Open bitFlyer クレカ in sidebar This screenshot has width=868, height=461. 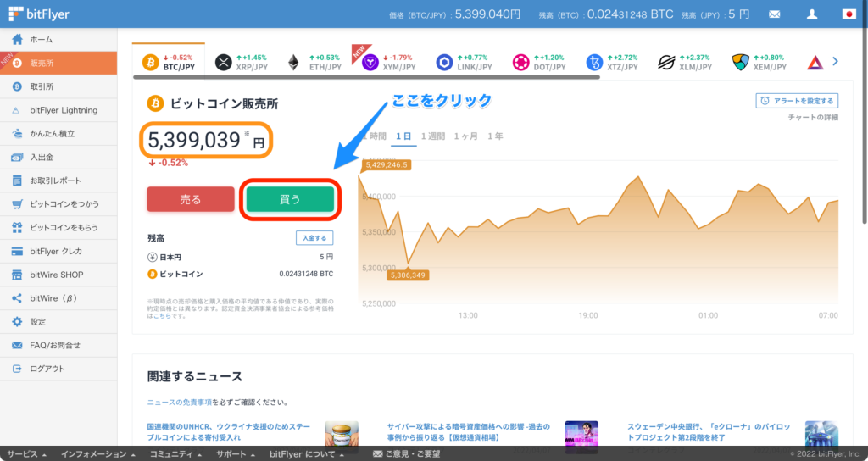(x=58, y=251)
